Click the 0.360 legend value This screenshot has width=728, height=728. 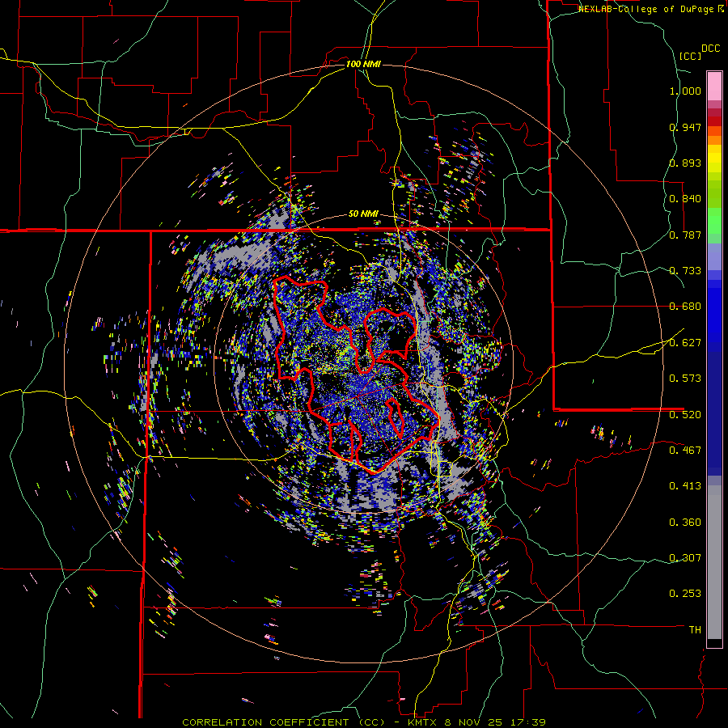tap(685, 522)
